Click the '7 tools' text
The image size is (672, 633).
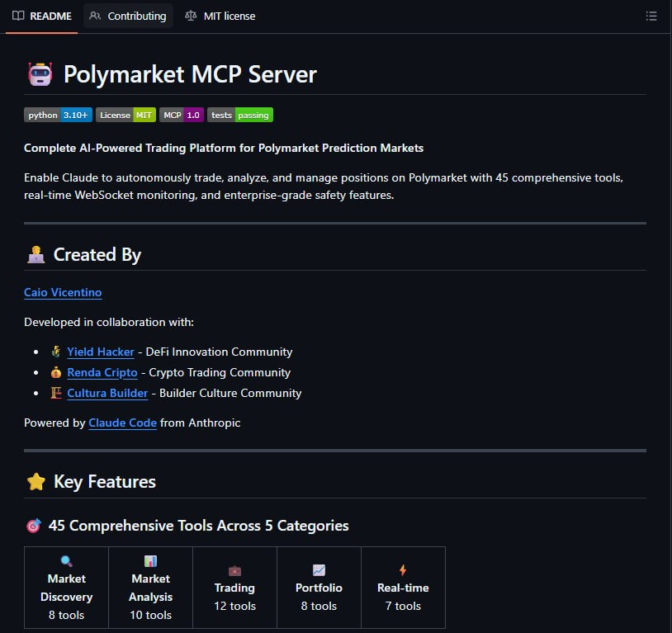click(403, 606)
